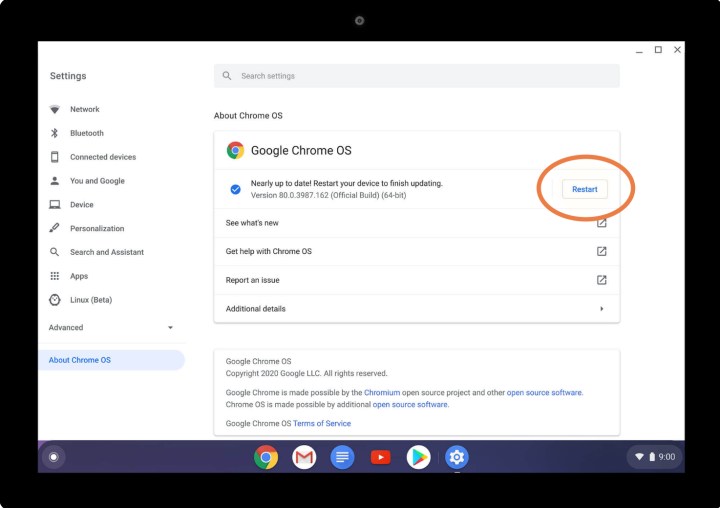Open YouTube from the shelf
This screenshot has height=508, width=720.
pyautogui.click(x=381, y=457)
